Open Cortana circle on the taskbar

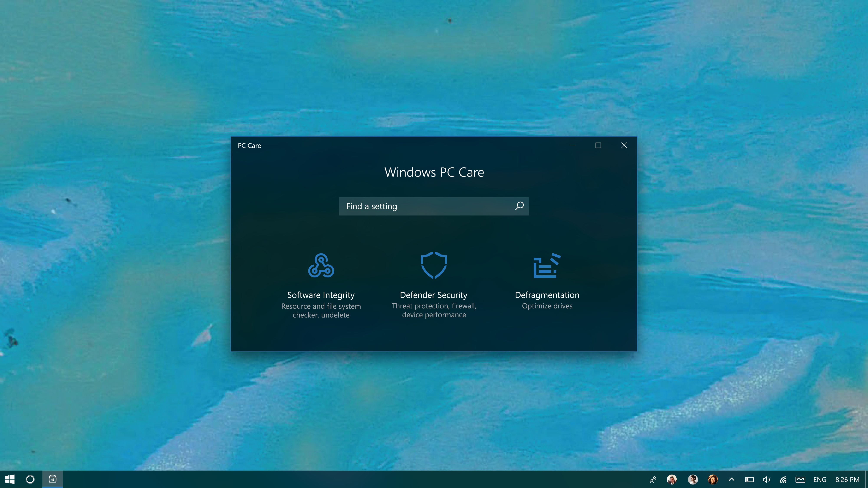click(30, 479)
